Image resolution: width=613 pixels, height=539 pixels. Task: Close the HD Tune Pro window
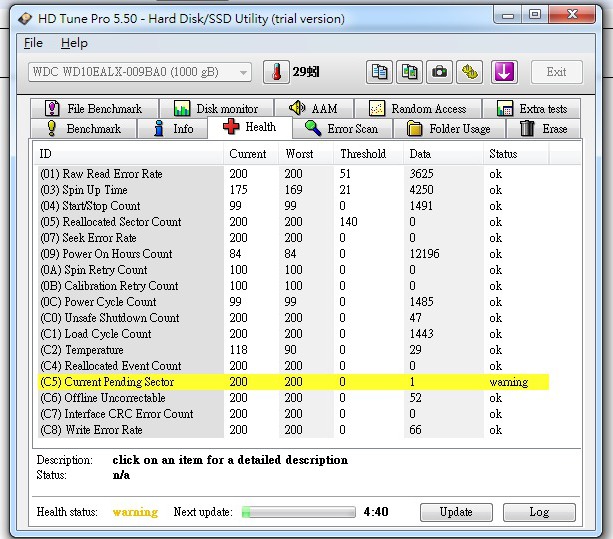point(572,15)
